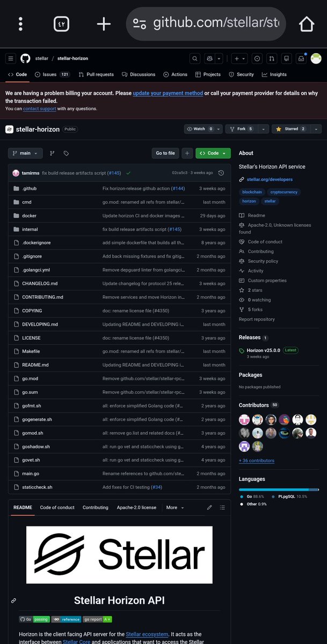Open your issues icon in header
This screenshot has width=327, height=644.
click(257, 58)
